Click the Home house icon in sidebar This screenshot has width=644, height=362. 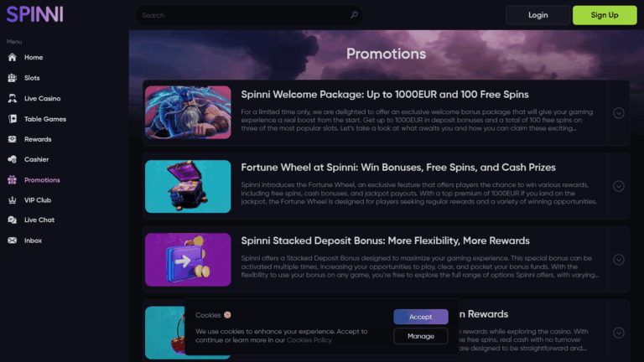tap(13, 58)
